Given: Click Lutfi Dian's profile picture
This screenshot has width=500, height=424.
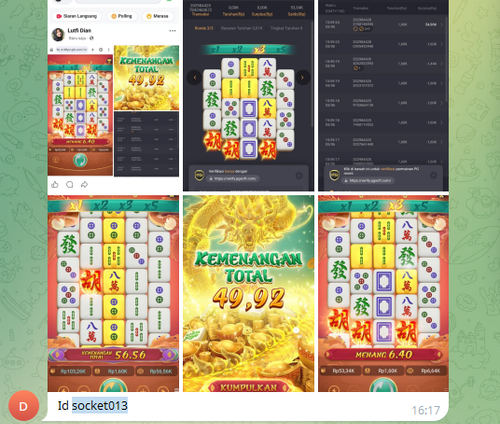Looking at the screenshot, I should [58, 34].
